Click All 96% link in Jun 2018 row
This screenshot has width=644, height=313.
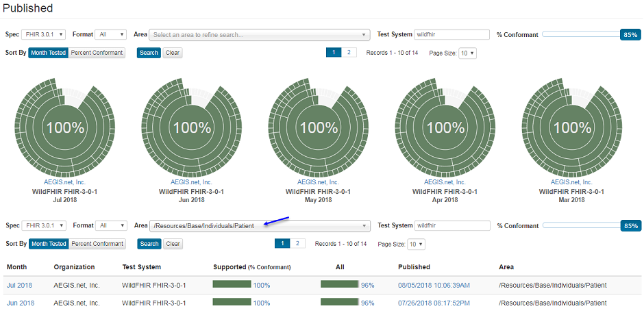(x=368, y=303)
